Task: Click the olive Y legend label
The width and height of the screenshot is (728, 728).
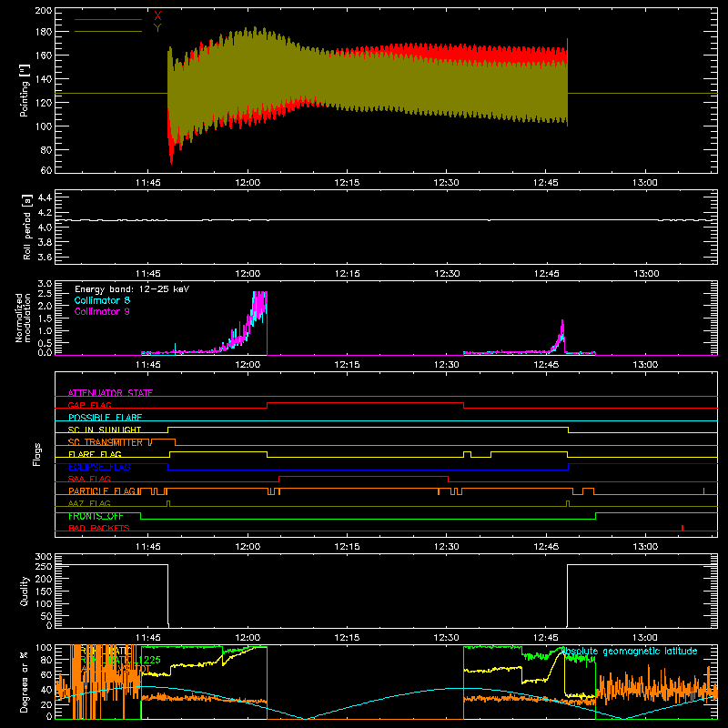Action: [x=157, y=28]
